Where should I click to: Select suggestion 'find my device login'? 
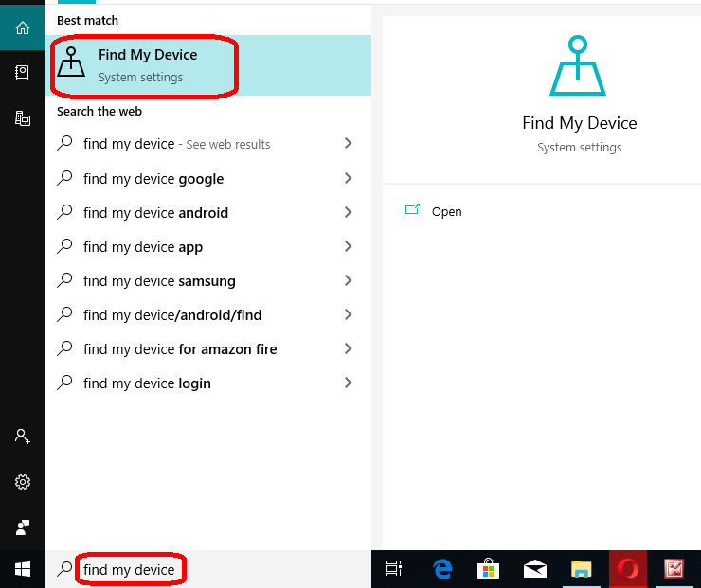[208, 383]
